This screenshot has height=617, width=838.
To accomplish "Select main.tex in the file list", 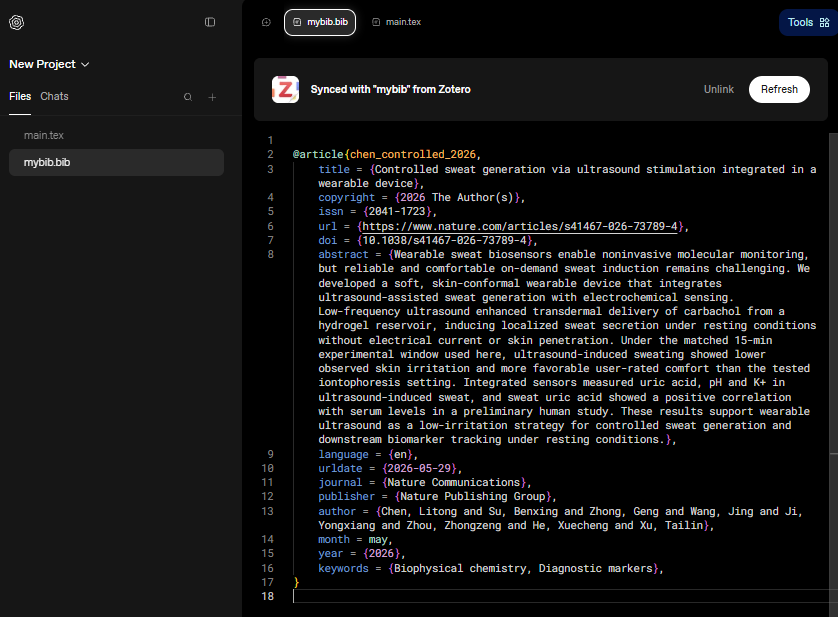I will [x=117, y=135].
